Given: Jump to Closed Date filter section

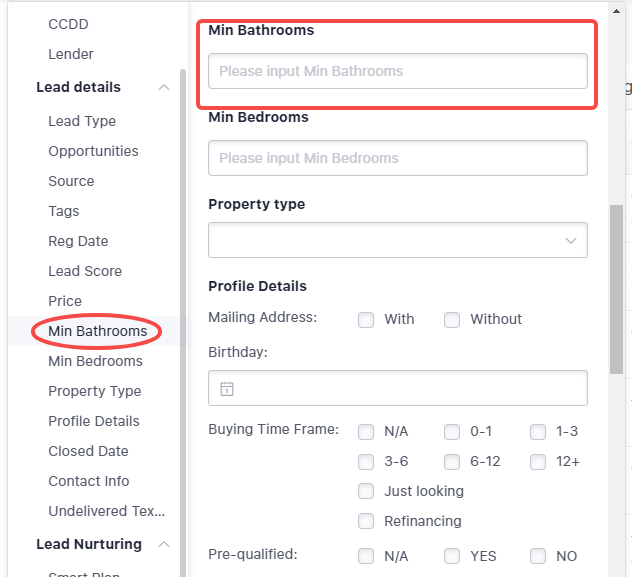Looking at the screenshot, I should coord(88,451).
